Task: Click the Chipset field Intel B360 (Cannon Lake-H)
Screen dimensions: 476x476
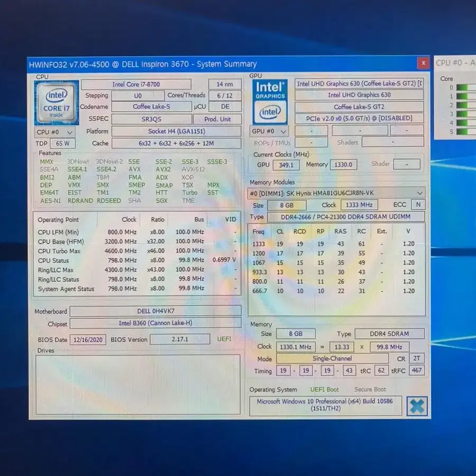Action: pyautogui.click(x=155, y=323)
